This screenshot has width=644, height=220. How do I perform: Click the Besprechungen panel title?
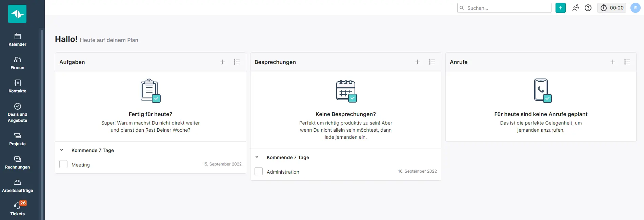[275, 62]
